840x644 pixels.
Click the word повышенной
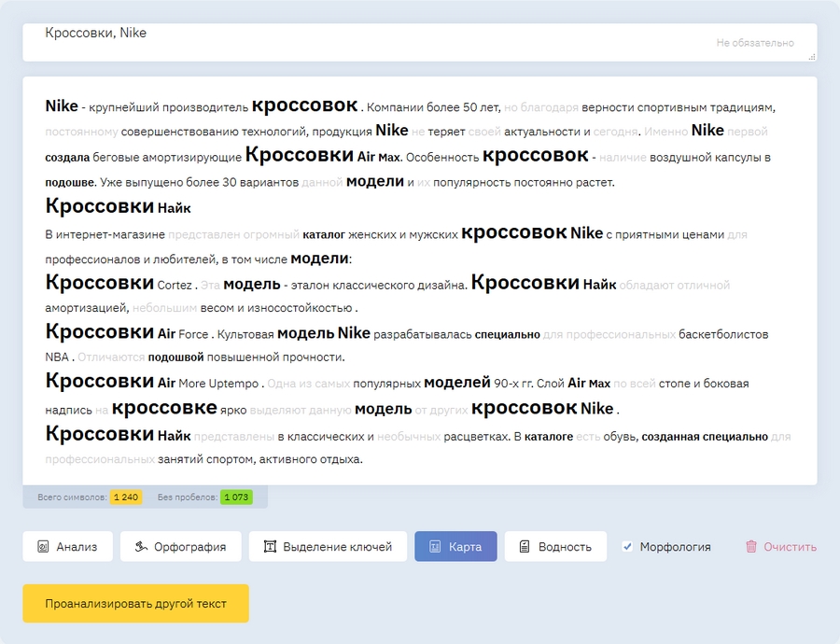point(244,357)
